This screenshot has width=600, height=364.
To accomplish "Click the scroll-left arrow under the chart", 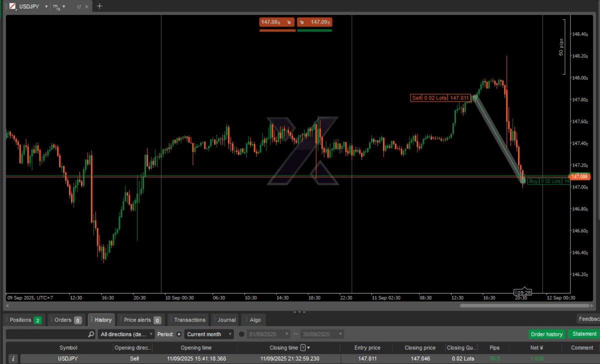I will 7,305.
